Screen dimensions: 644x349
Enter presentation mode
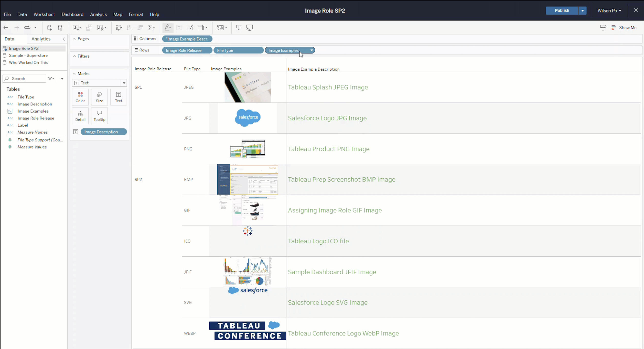point(249,28)
